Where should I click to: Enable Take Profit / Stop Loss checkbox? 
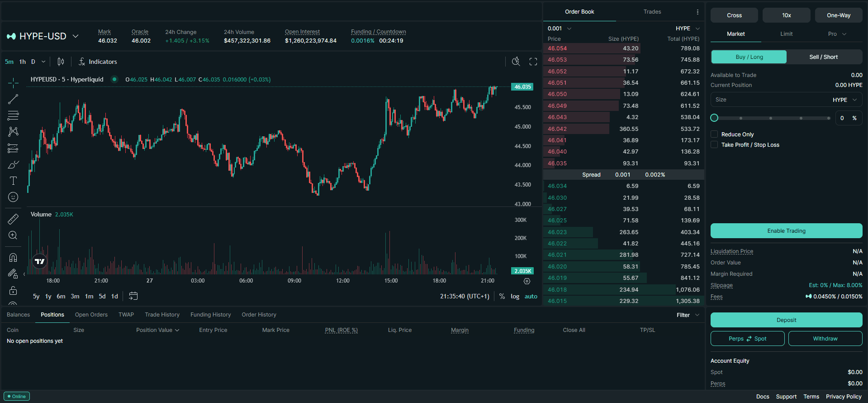[714, 144]
